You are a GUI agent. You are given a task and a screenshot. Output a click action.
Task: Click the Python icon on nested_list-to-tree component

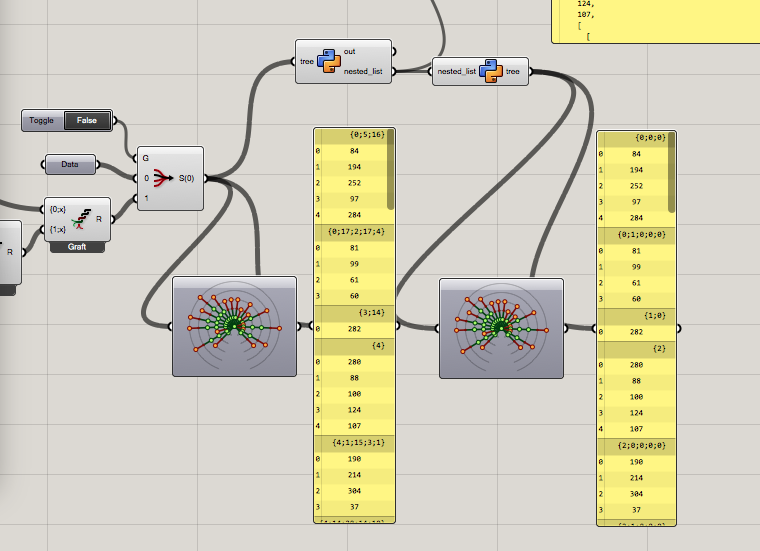[491, 71]
